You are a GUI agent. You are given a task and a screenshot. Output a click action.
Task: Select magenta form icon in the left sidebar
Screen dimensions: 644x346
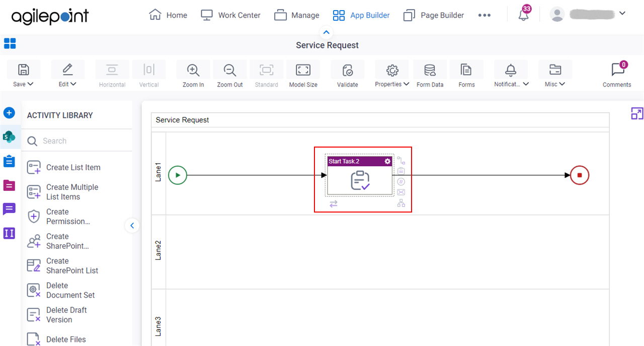tap(9, 185)
